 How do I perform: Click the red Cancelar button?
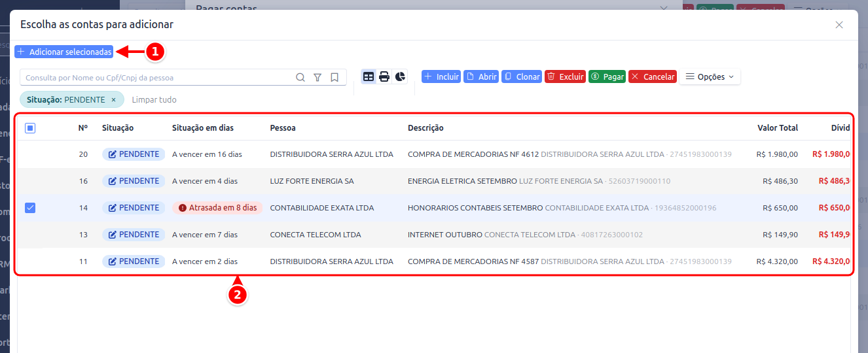tap(653, 76)
